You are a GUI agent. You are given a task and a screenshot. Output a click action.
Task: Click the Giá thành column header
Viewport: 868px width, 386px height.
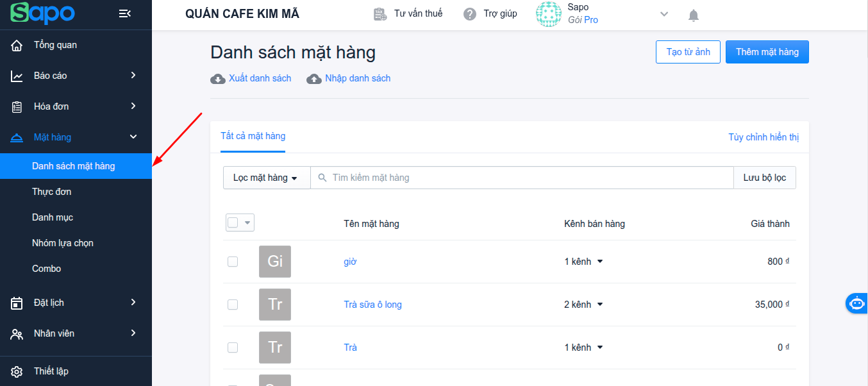pos(770,224)
